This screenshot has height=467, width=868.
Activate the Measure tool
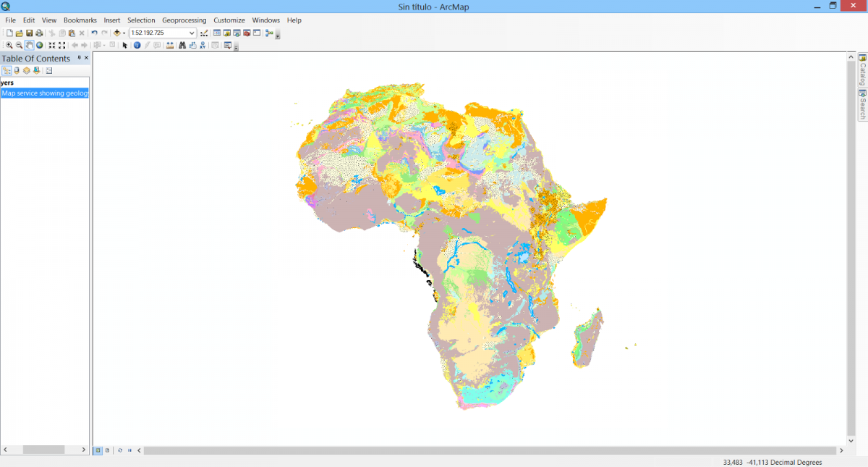coord(169,45)
